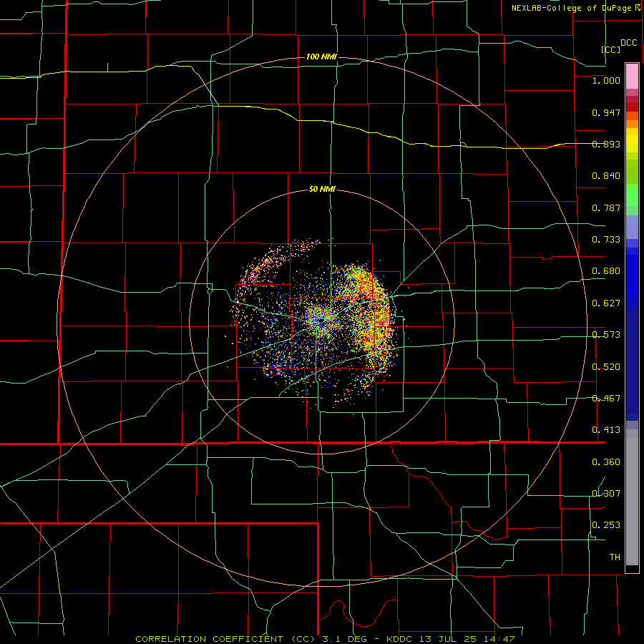Click the 0.627 value on the color scale

606,303
